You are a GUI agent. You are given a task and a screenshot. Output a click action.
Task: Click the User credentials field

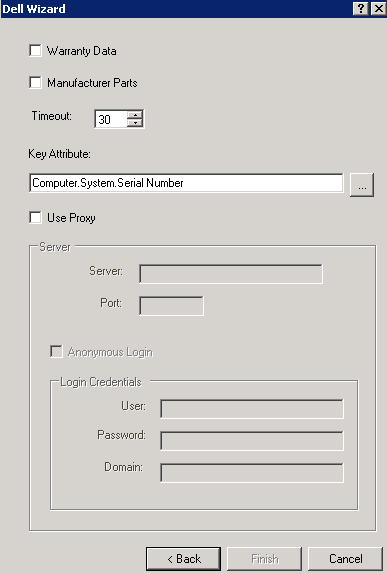click(252, 409)
